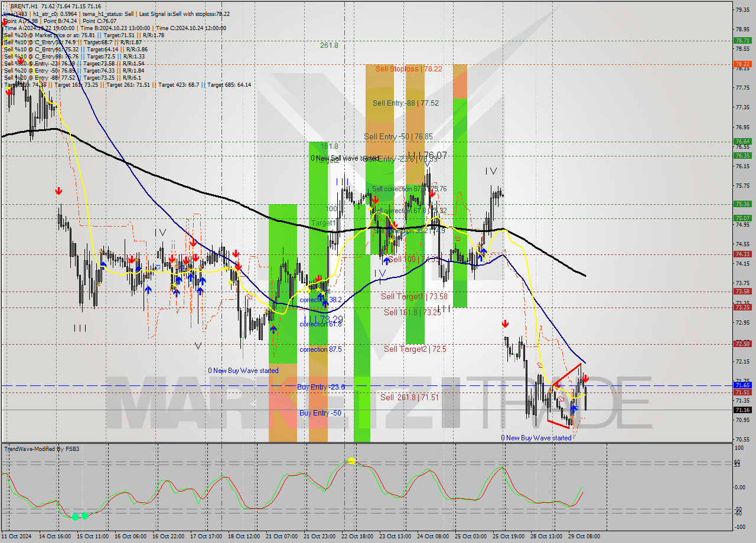Click the 'correction 87.5' label

tap(321, 349)
